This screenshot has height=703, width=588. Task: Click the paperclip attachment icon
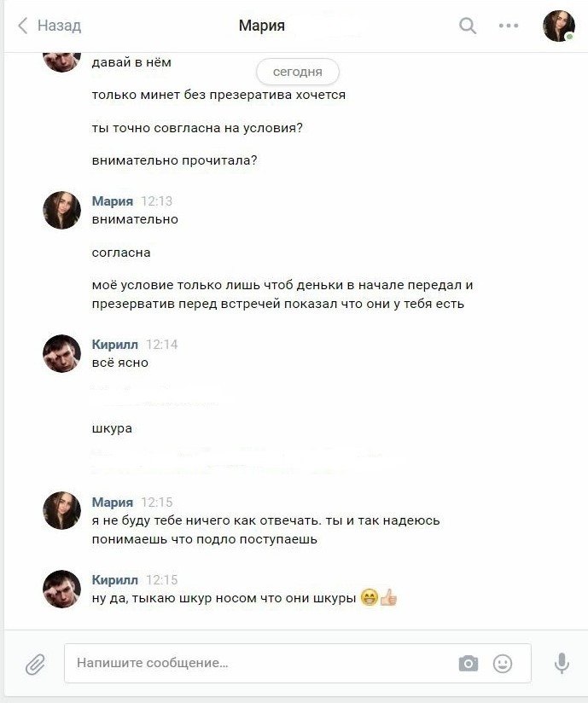pos(35,664)
